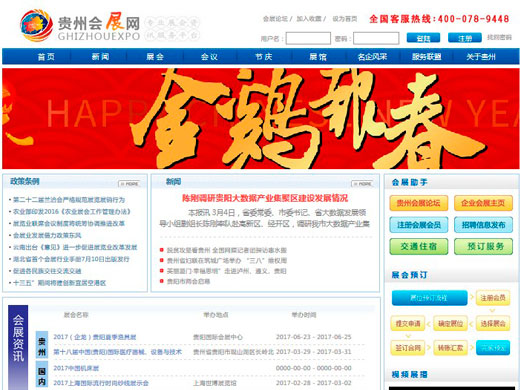This screenshot has height=390, width=520.
Task: Open the 新闻 navigation item
Action: [x=100, y=57]
